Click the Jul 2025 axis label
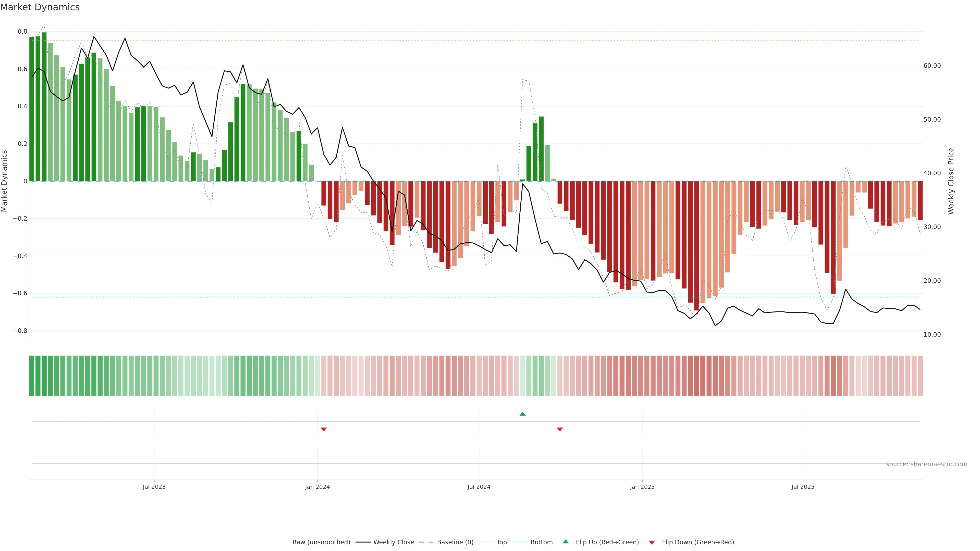980x551 pixels. (x=803, y=487)
